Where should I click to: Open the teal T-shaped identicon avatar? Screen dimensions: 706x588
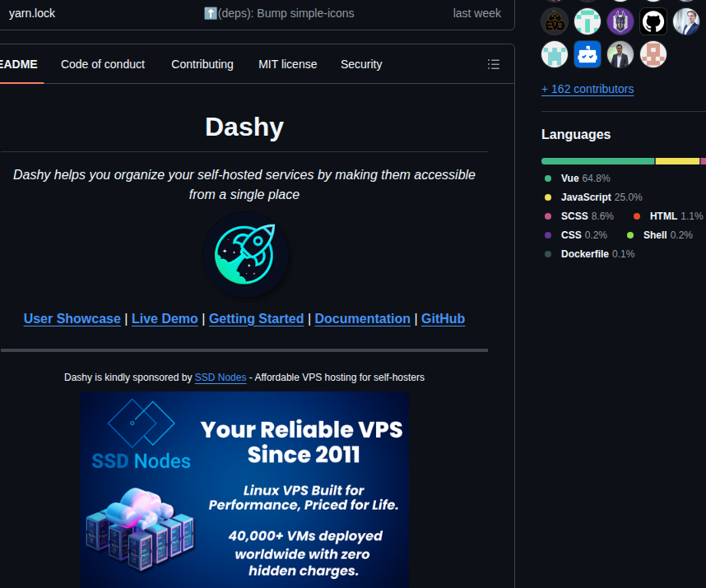click(x=588, y=21)
